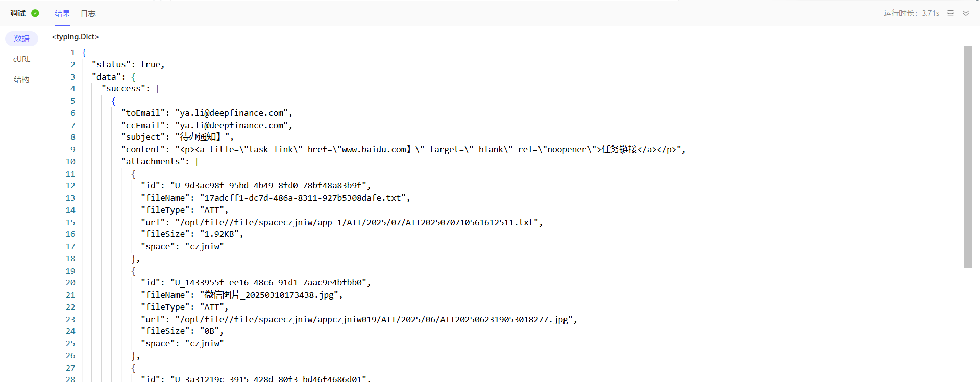Click the fileName value ending in 927b5308dafe.txt
The width and height of the screenshot is (980, 383).
point(304,198)
